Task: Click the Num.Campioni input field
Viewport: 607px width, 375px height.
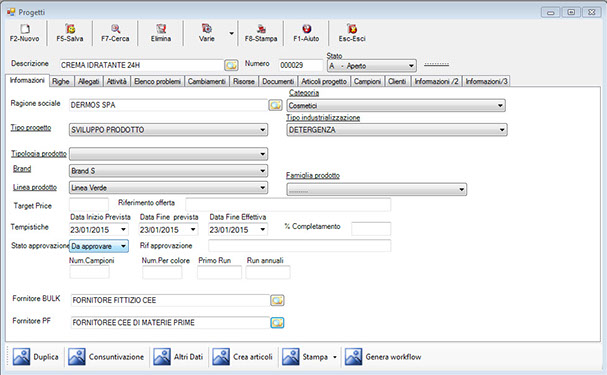Action: pyautogui.click(x=89, y=272)
